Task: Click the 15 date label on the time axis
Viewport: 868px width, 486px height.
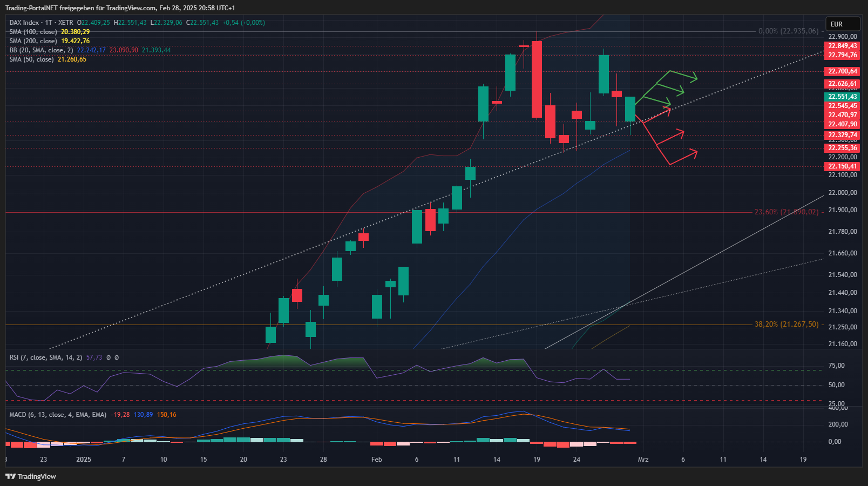Action: coord(204,460)
